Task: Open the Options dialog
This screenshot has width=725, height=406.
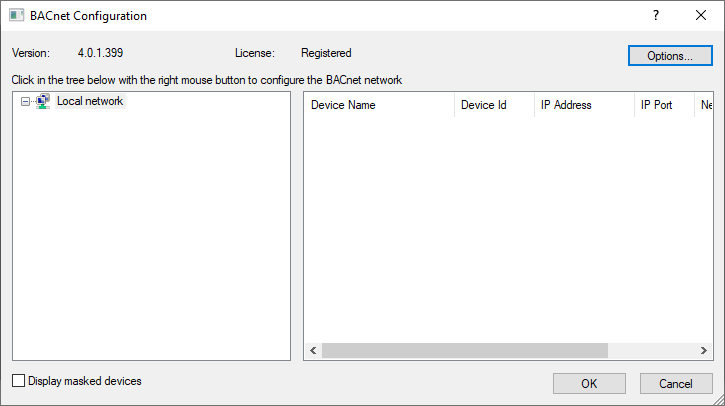Action: tap(670, 56)
